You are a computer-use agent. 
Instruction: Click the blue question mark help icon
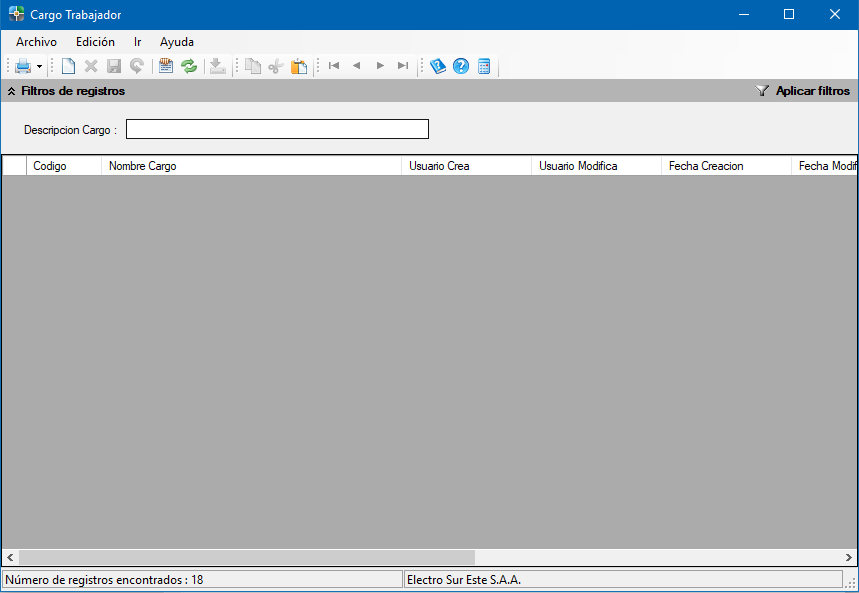(x=461, y=66)
